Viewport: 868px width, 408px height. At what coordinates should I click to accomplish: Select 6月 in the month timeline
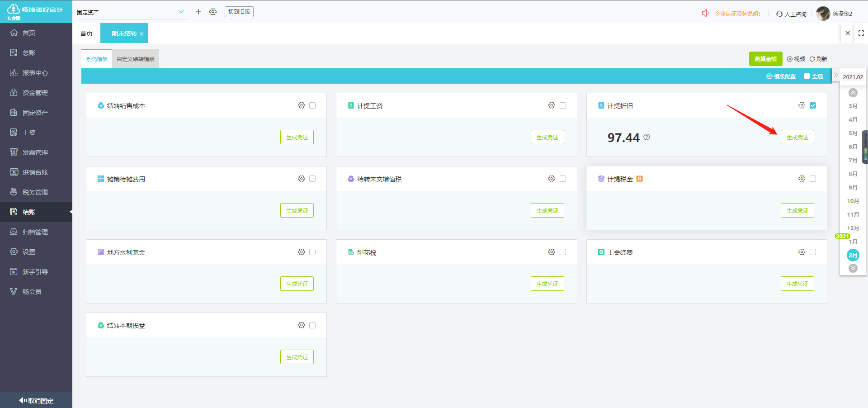click(x=853, y=147)
